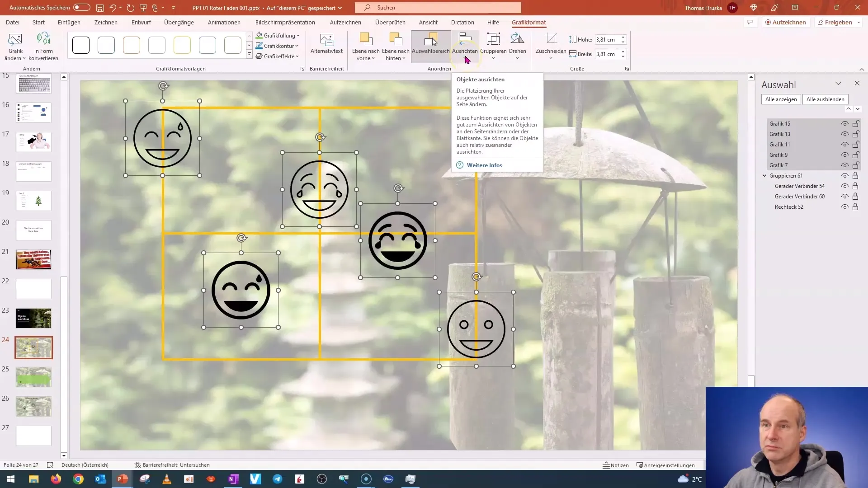868x488 pixels.
Task: Open Google Chrome from the taskbar
Action: (x=78, y=479)
